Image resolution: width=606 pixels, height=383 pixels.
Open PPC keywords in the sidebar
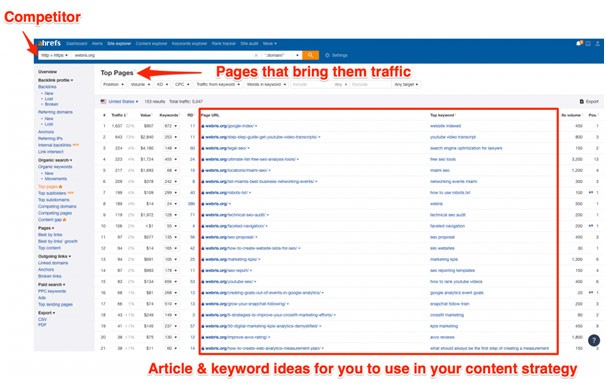pyautogui.click(x=52, y=291)
